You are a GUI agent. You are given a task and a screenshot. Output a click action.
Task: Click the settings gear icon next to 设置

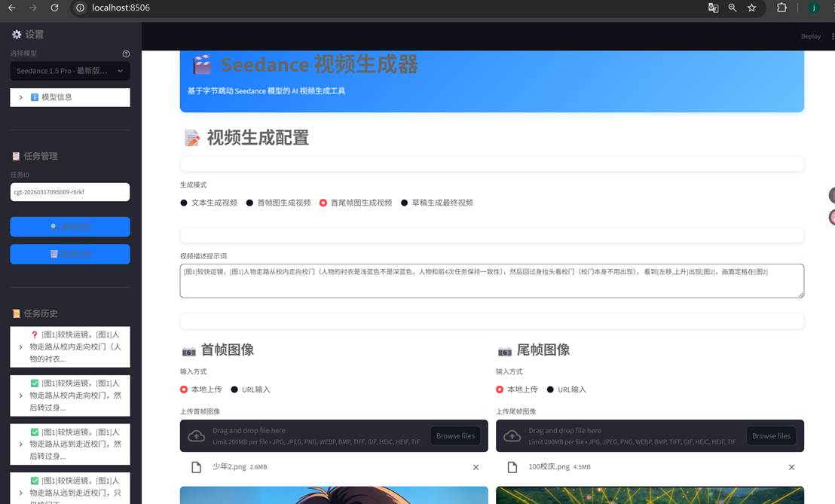pos(17,35)
